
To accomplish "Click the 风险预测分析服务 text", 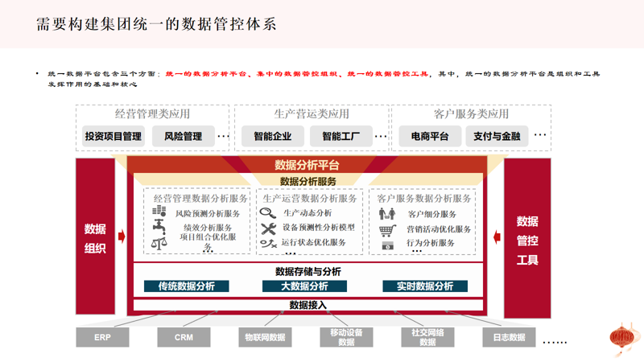I will click(x=208, y=213).
